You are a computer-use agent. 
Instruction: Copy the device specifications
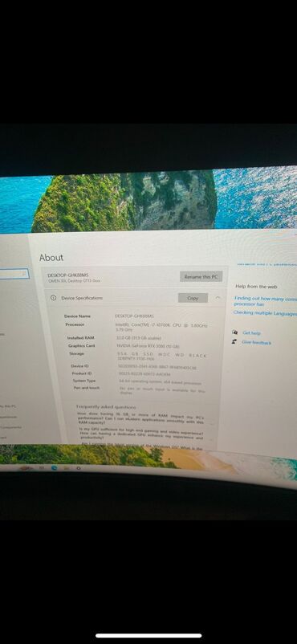click(x=193, y=298)
